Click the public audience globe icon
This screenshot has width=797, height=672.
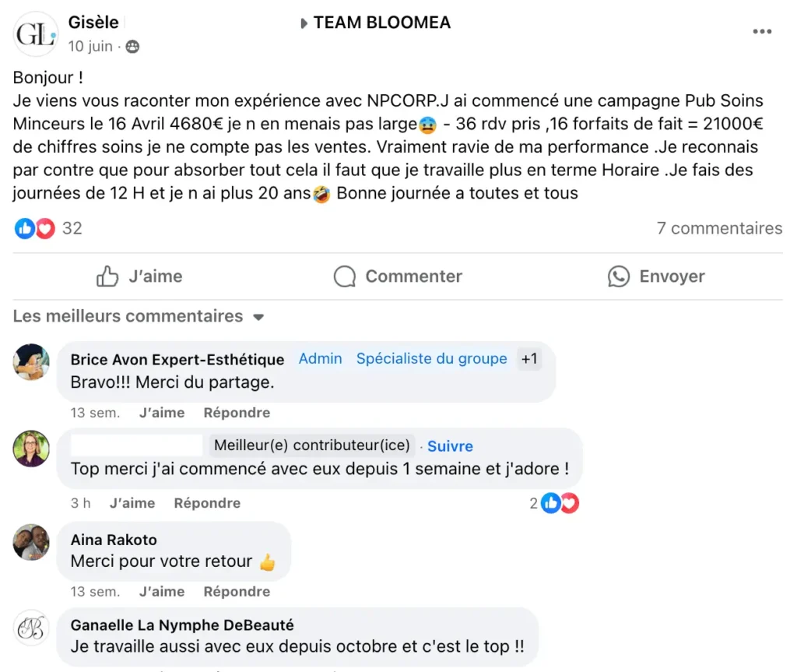(x=132, y=47)
